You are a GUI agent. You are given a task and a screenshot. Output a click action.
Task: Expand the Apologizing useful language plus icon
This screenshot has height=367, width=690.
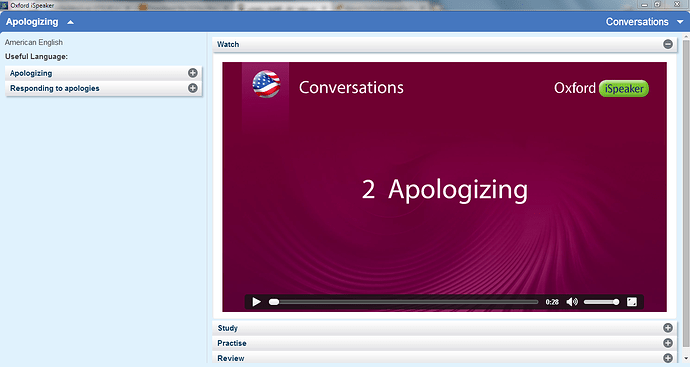click(193, 73)
